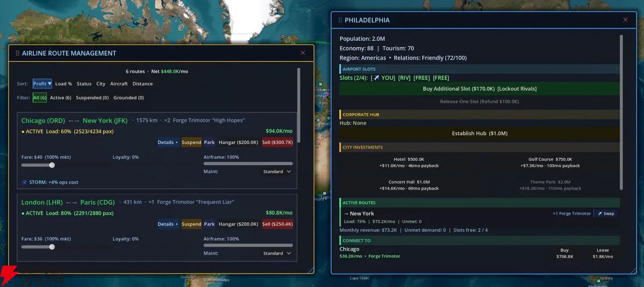Screen dimensions: 644x287
Task: Filter routes by Active (6)
Action: (x=61, y=98)
